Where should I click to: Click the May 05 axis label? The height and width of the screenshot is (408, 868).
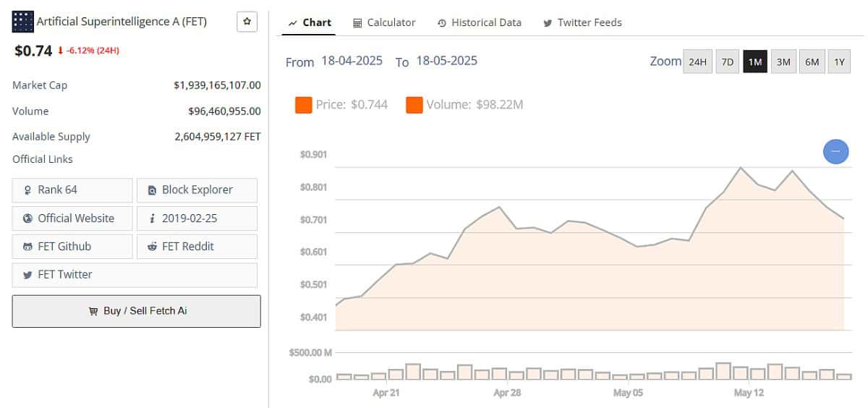[628, 393]
